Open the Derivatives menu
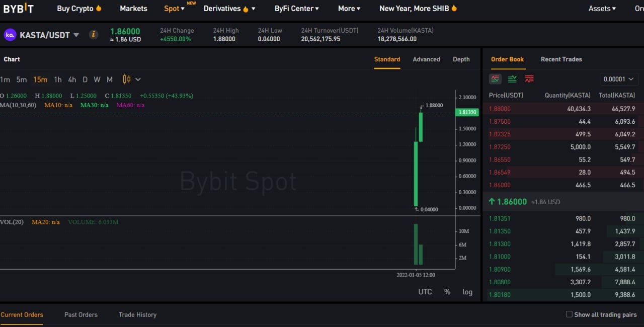Screen dimensions: 644x327 tap(229, 9)
